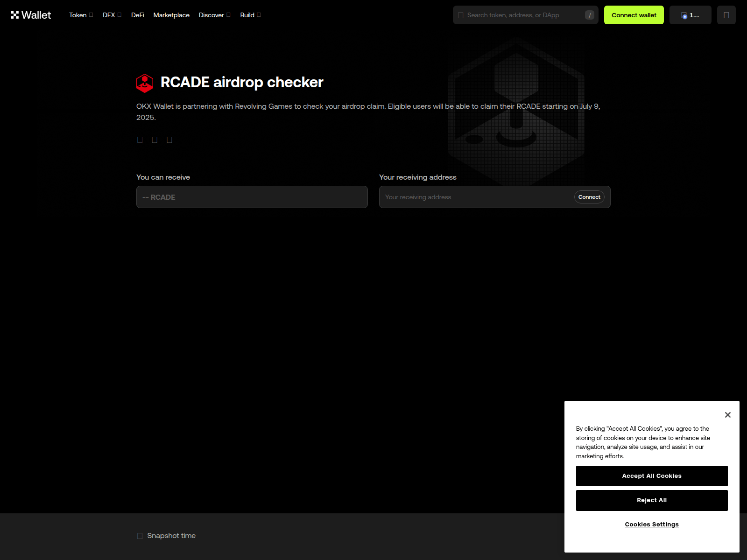This screenshot has height=560, width=747.
Task: Click the RCADE red hexagon logo
Action: 145,83
